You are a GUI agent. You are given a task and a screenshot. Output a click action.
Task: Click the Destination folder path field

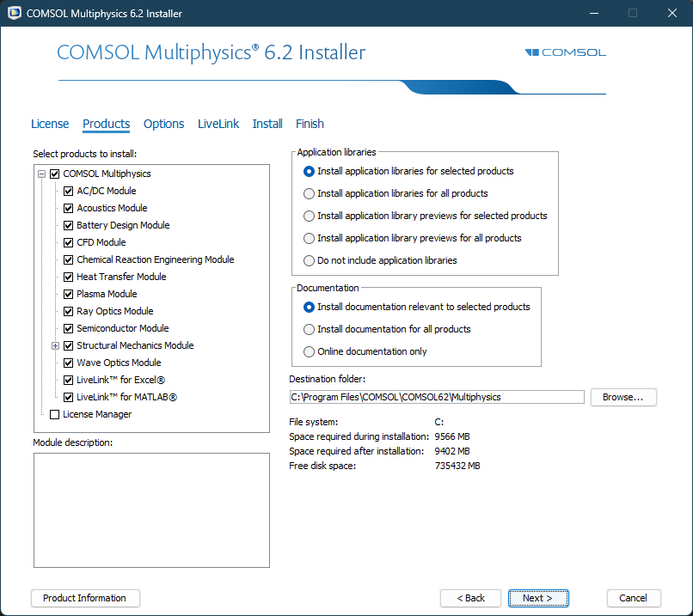(x=436, y=397)
